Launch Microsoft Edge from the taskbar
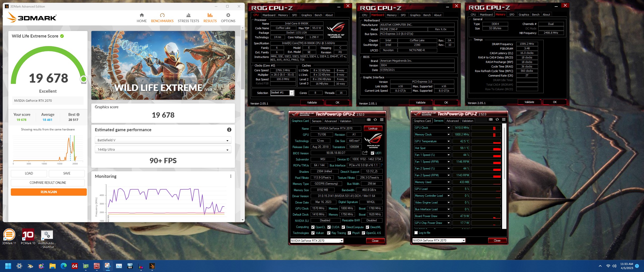 [63, 266]
